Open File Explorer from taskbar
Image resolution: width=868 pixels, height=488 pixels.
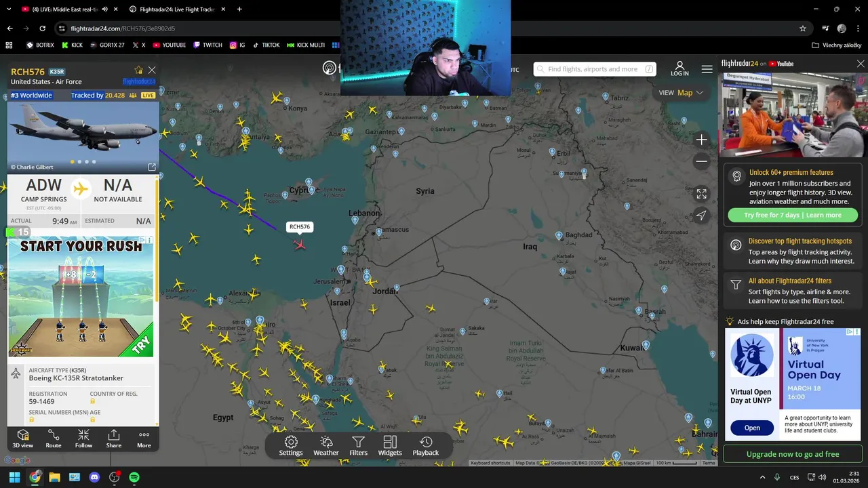(54, 477)
